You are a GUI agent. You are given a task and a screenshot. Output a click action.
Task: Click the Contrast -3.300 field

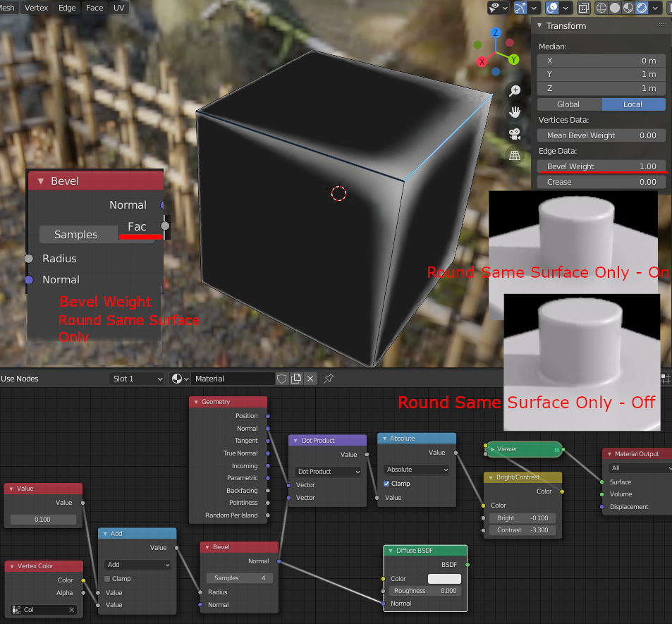click(522, 530)
